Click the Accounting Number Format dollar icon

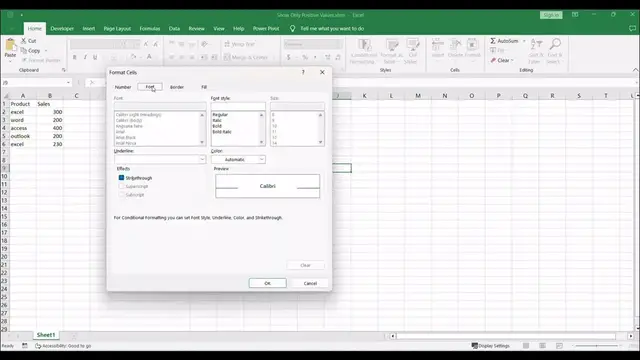click(x=289, y=58)
